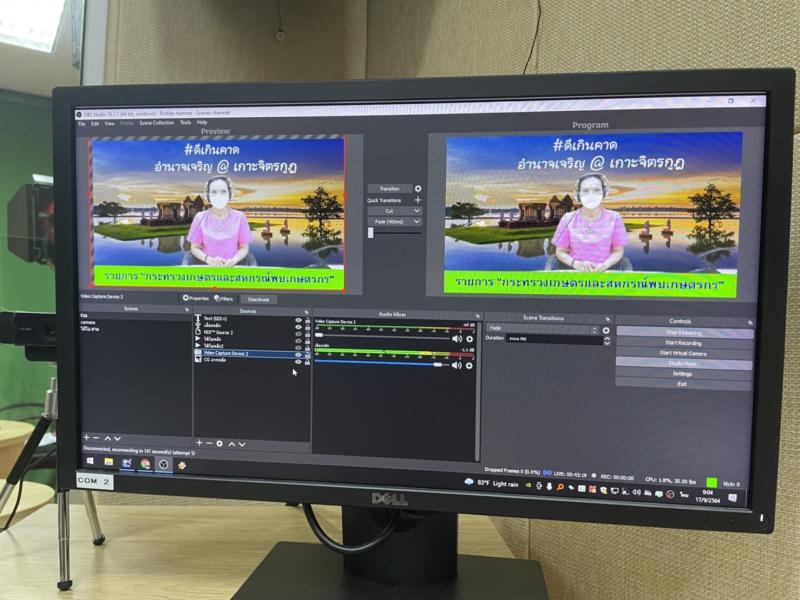Click the Deactivate button
Screen dimensions: 800x600
(258, 299)
